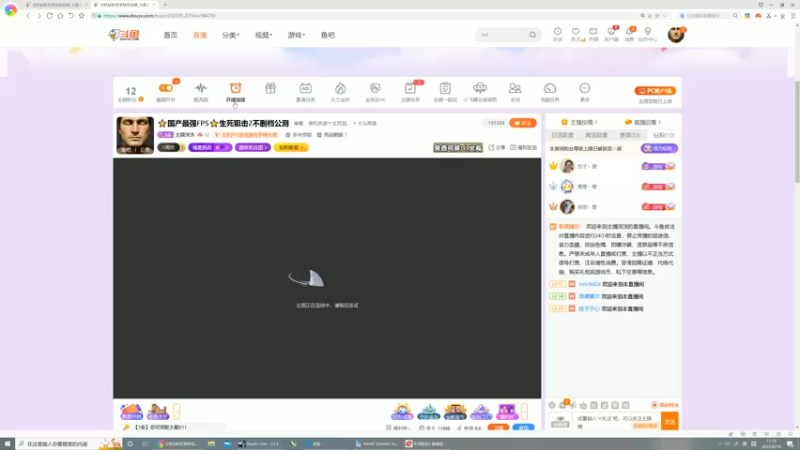Open the 更多 three-dots icon
Image resolution: width=800 pixels, height=450 pixels.
[585, 88]
